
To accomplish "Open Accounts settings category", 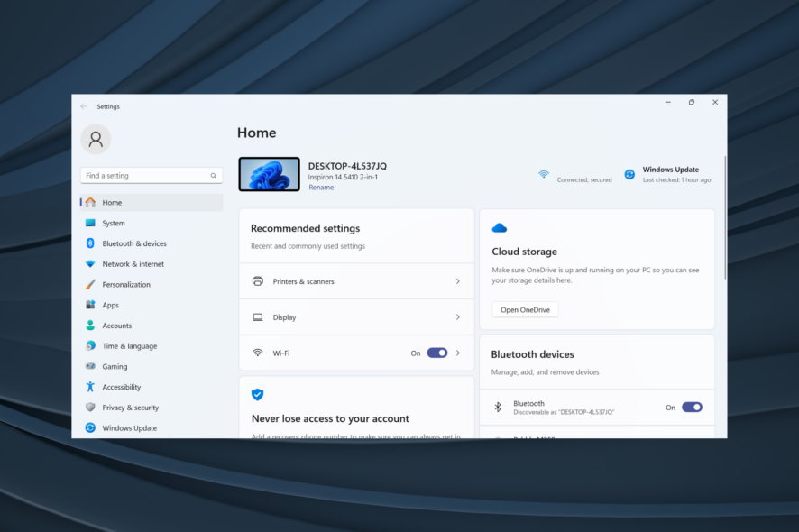I will click(152, 326).
